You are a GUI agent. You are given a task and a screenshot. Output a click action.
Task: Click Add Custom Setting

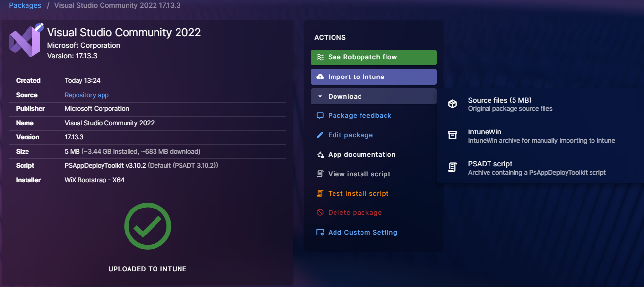tap(362, 233)
